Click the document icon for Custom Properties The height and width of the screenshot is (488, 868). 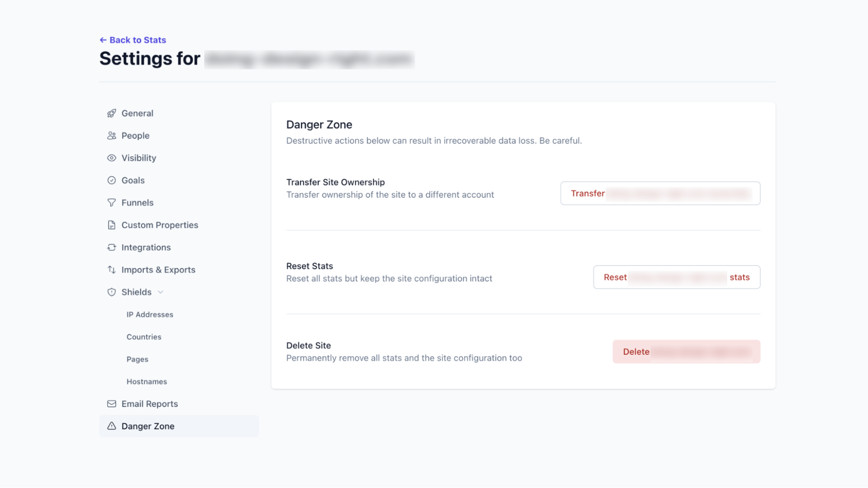tap(112, 225)
